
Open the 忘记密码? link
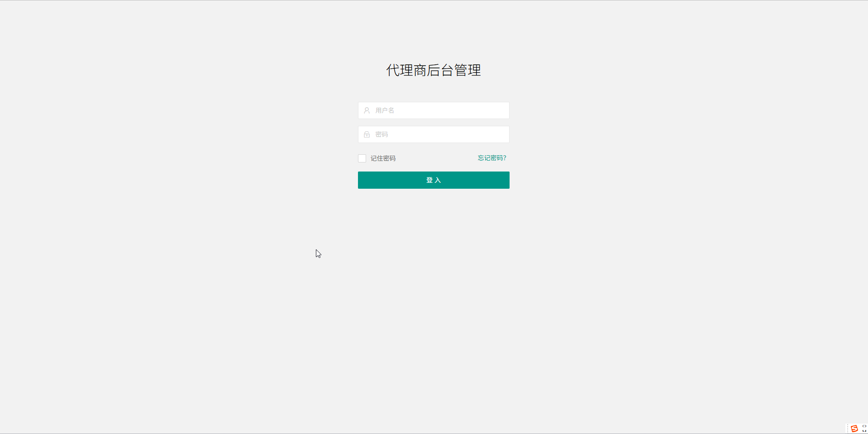pos(491,158)
